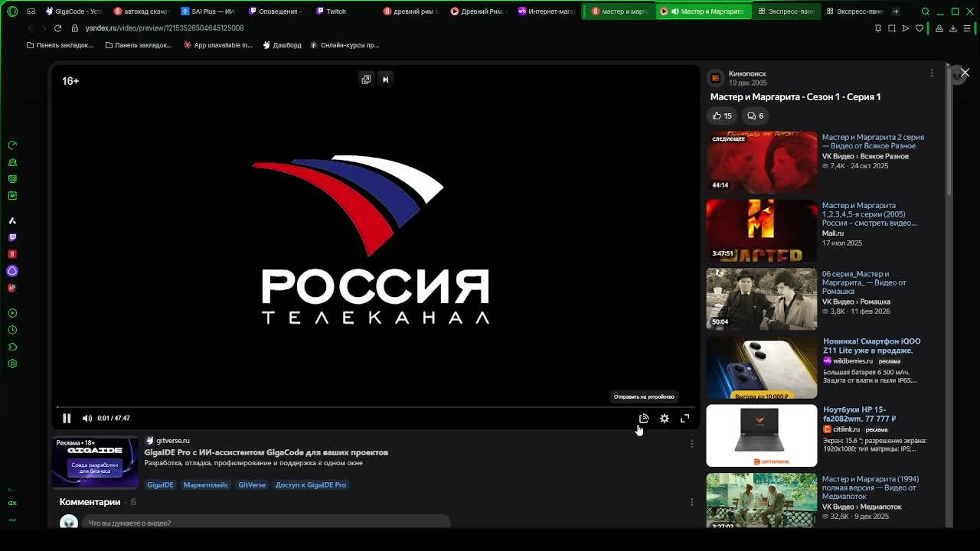
Task: Switch to the SAI Plus tab
Action: coord(208,11)
